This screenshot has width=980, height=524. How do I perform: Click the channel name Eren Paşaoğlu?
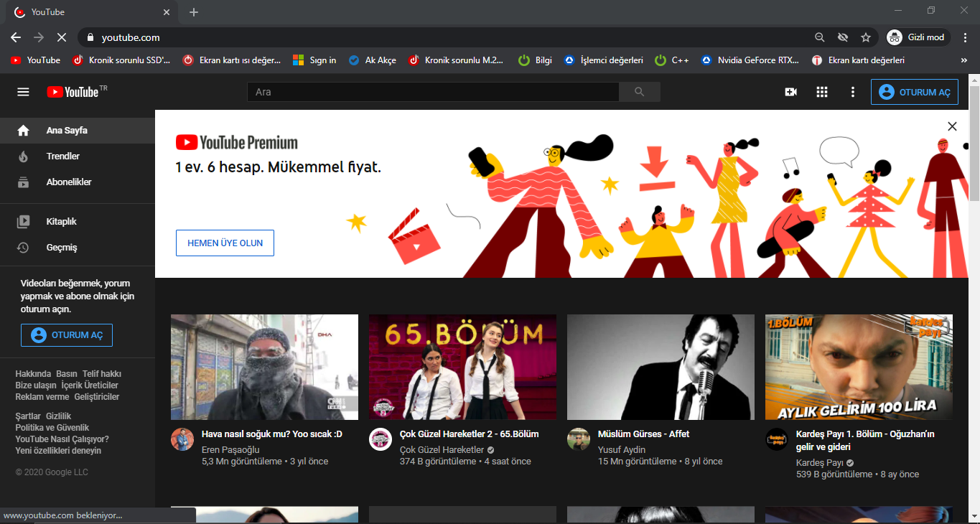click(230, 450)
